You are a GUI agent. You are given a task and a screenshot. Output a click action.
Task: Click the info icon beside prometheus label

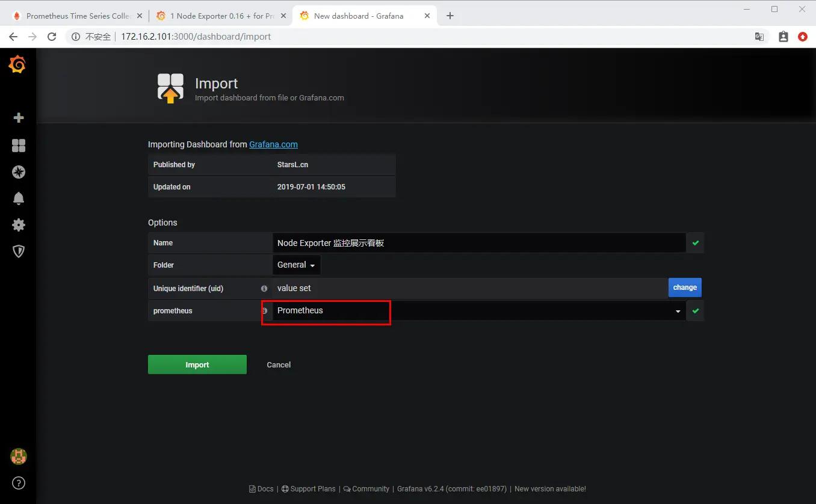[264, 311]
